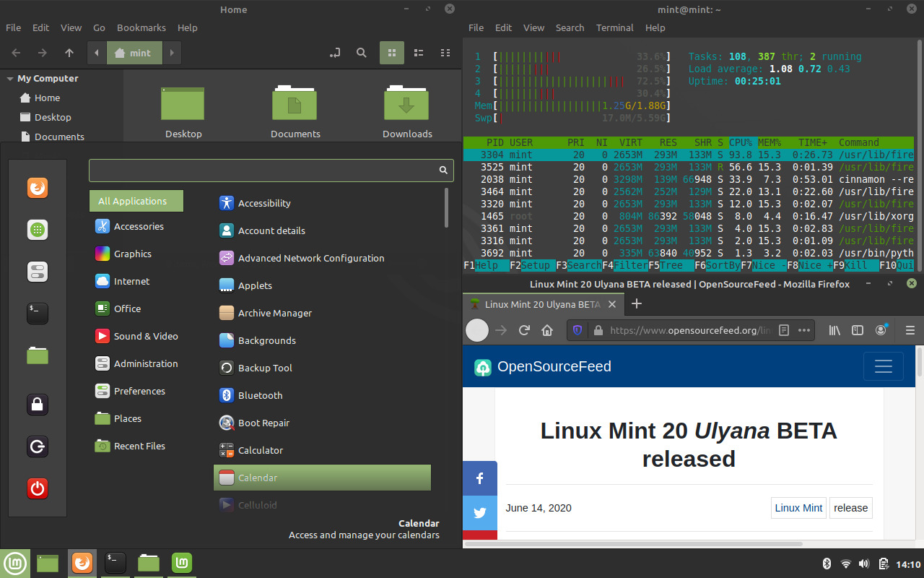Viewport: 924px width, 578px height.
Task: Collapse My Computer tree in Files sidebar
Action: pyautogui.click(x=10, y=79)
